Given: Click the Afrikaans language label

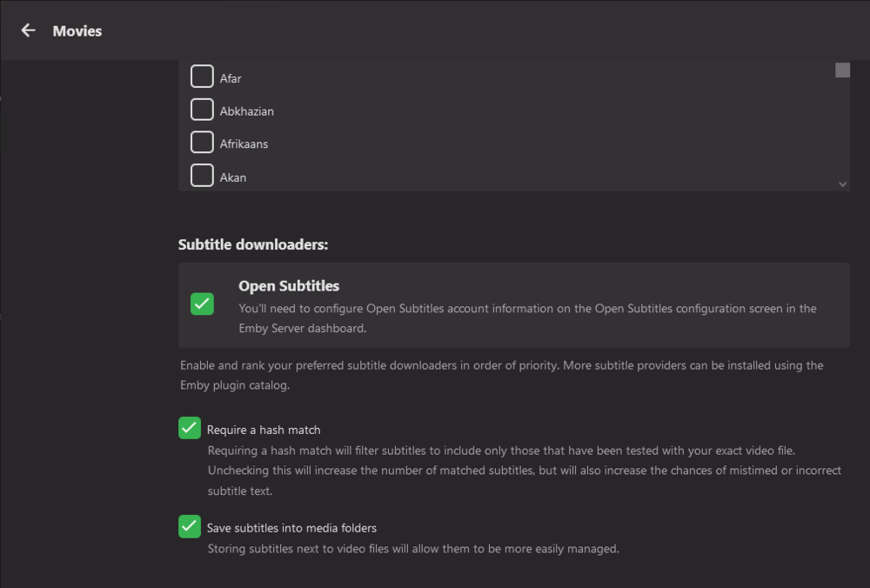Looking at the screenshot, I should point(244,144).
